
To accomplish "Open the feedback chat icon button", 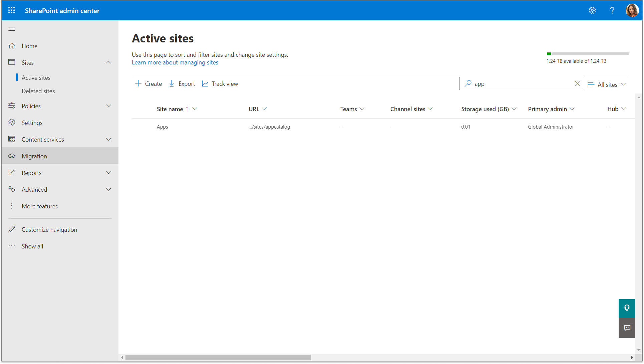I will 627,328.
